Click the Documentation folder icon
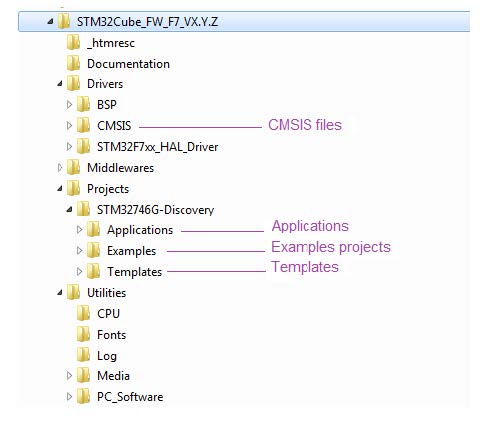This screenshot has height=432, width=491. coord(73,63)
